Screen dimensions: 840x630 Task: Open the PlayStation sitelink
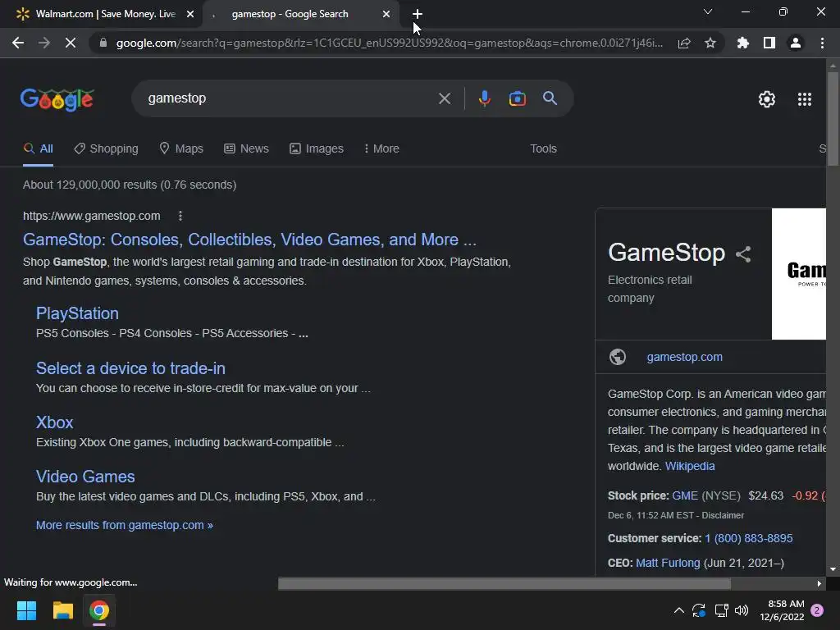[77, 313]
